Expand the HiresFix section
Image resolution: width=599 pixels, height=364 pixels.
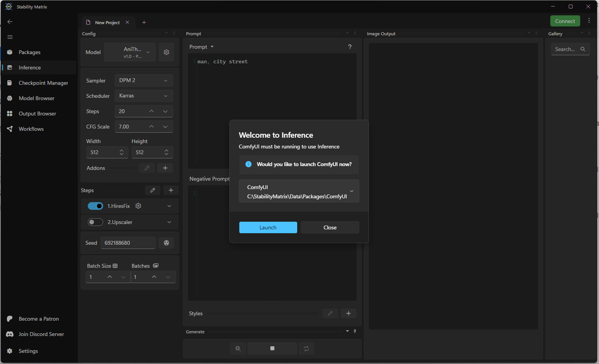(169, 206)
